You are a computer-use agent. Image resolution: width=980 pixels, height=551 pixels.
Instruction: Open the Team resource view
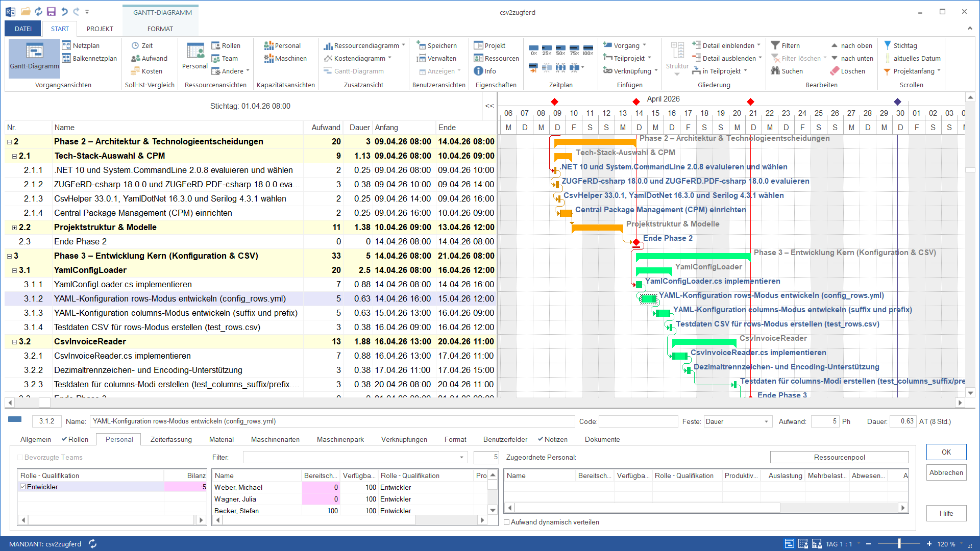(x=225, y=58)
